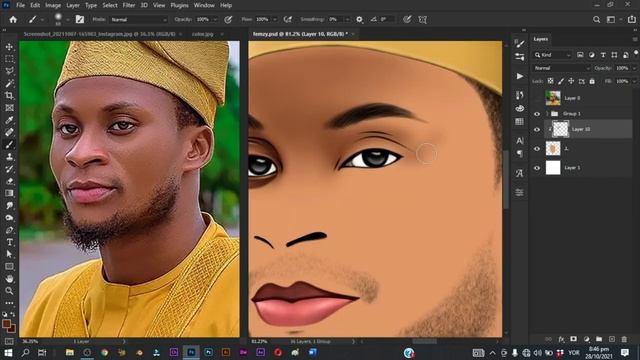Open the Image menu
This screenshot has width=640, height=360.
(53, 5)
